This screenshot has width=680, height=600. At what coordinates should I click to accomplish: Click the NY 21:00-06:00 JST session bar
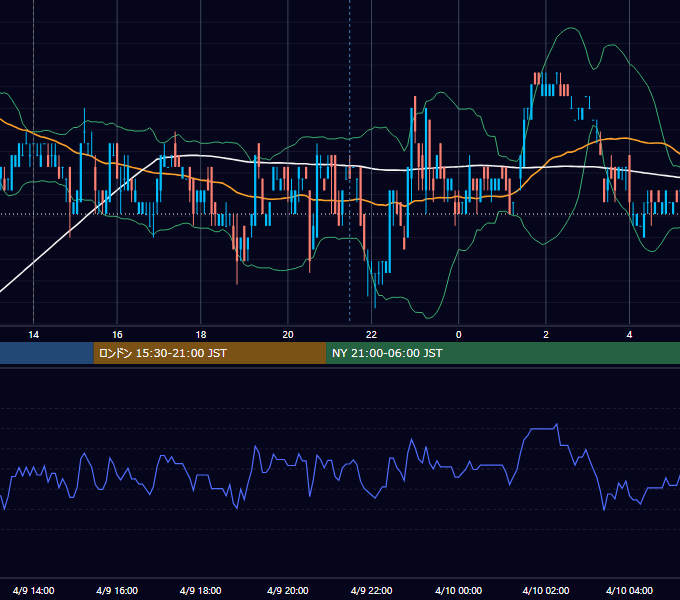tap(503, 353)
